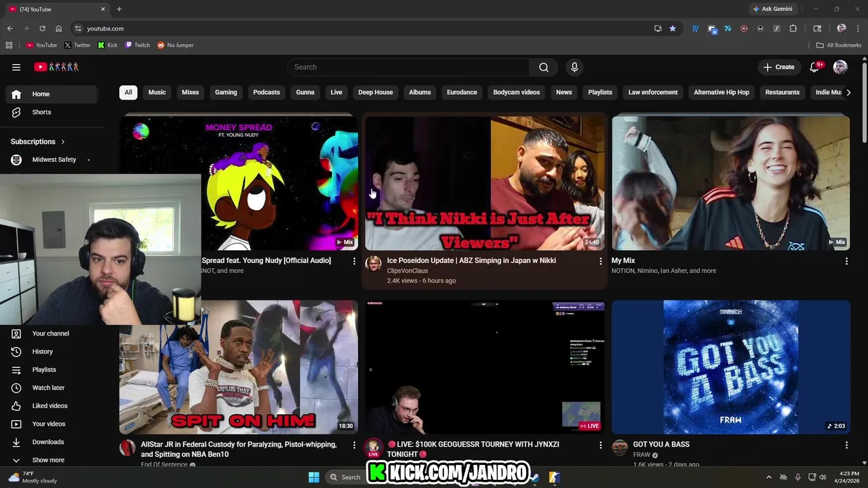
Task: Open the My Mix thumbnail
Action: pyautogui.click(x=731, y=183)
